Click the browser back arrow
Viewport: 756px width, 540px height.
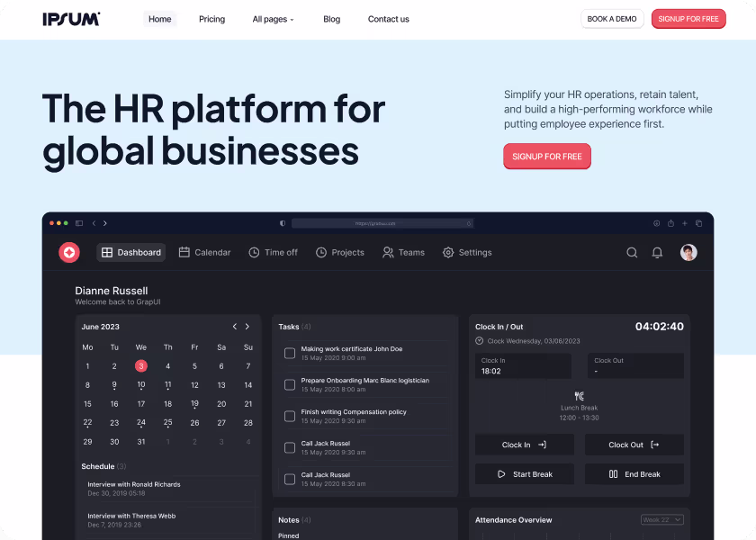[x=94, y=223]
